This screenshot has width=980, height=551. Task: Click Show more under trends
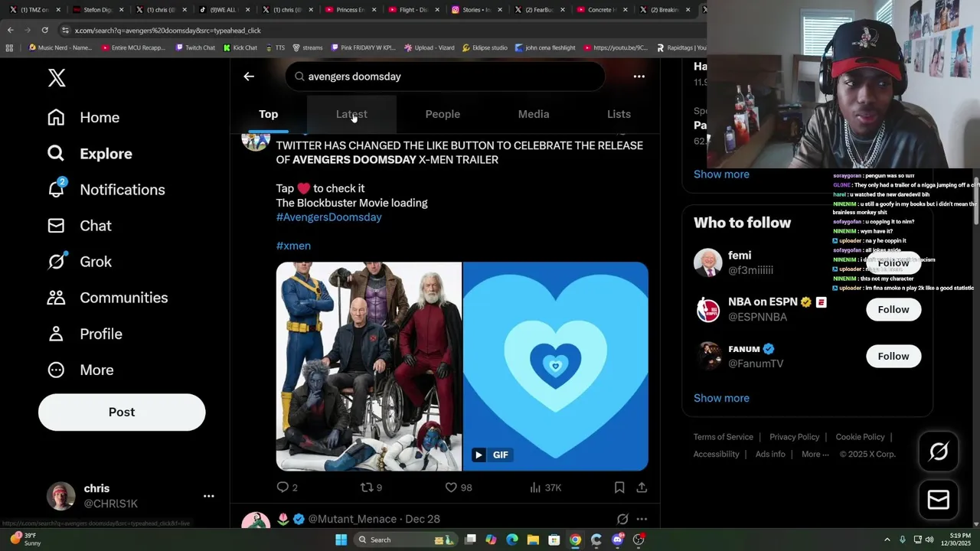tap(721, 174)
